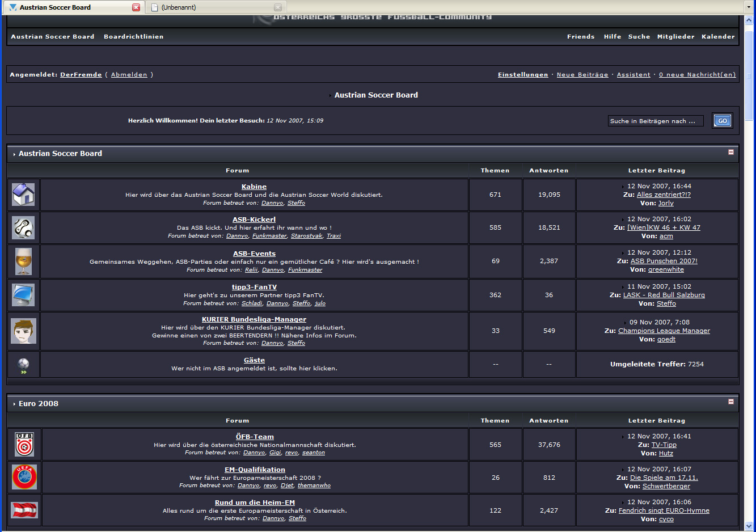Viewport: 756px width, 532px height.
Task: Open last post 'Die Spiele am 17.11.'
Action: click(664, 478)
